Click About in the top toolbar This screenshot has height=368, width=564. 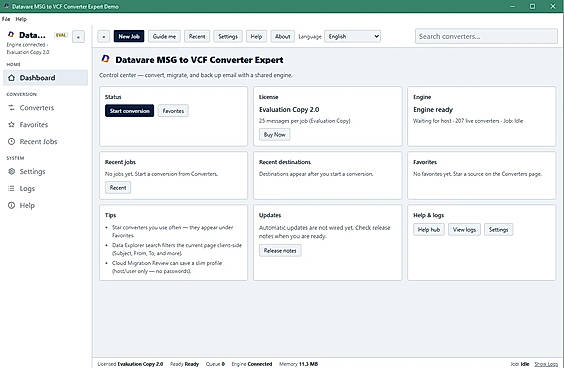click(282, 36)
